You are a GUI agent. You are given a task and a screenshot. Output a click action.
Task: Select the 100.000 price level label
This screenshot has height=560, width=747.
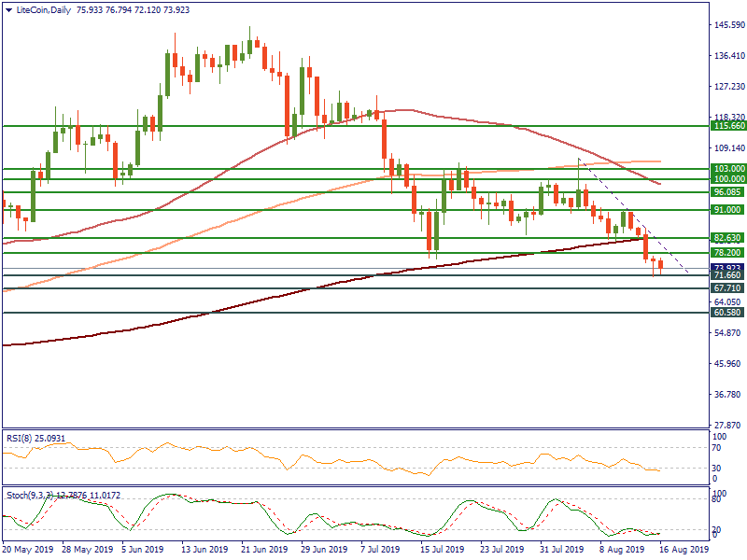pos(728,179)
